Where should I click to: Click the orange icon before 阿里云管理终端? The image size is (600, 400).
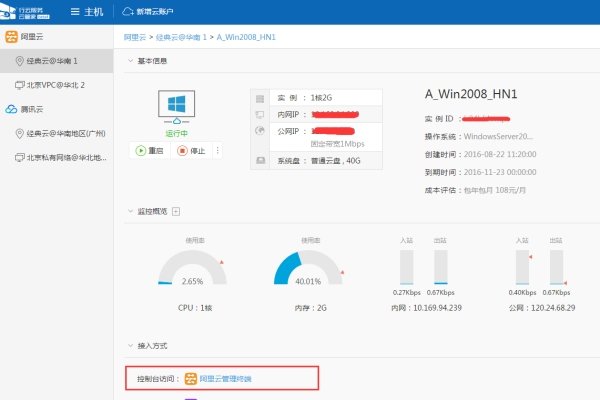click(x=191, y=379)
